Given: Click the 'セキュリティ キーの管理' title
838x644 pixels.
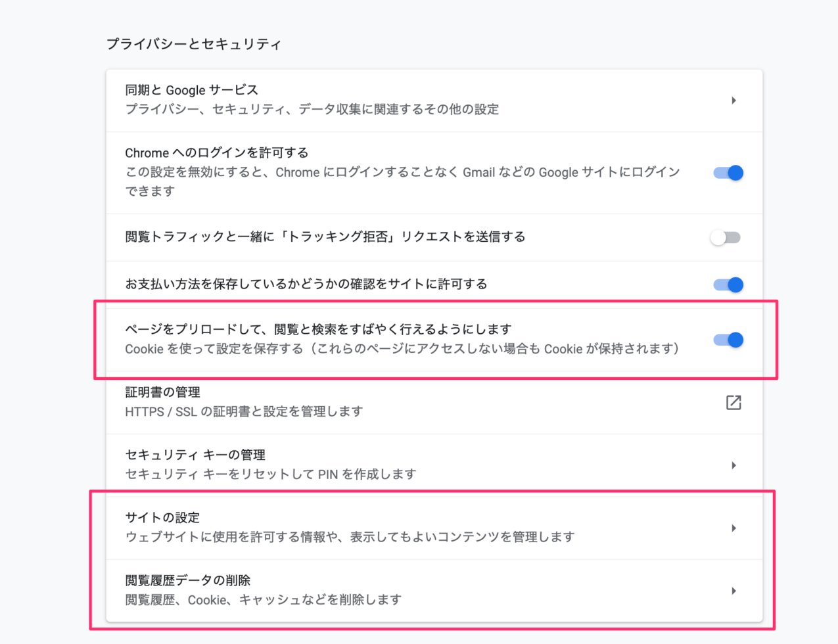Looking at the screenshot, I should click(195, 455).
